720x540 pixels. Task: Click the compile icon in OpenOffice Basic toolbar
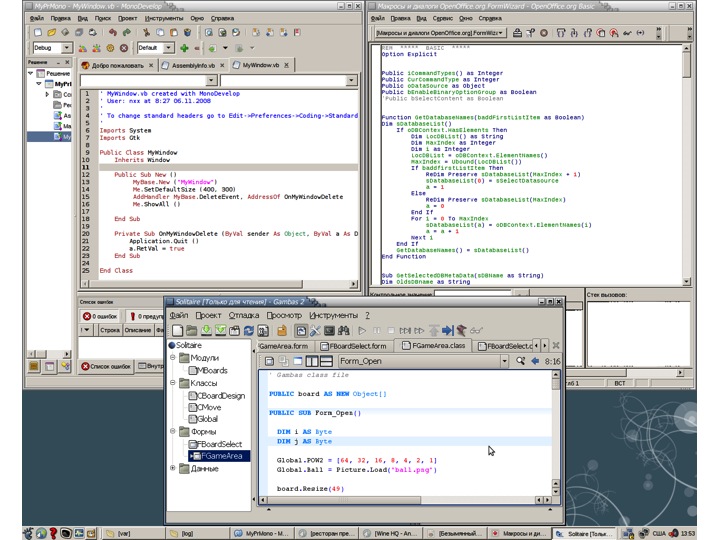[x=517, y=33]
